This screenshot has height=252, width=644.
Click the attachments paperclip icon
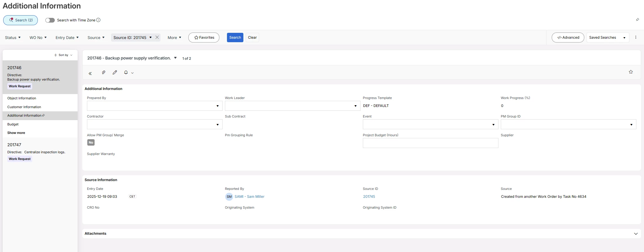coord(103,72)
